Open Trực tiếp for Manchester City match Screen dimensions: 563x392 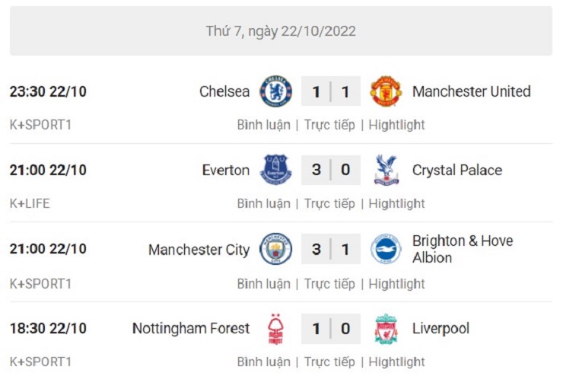[329, 284]
